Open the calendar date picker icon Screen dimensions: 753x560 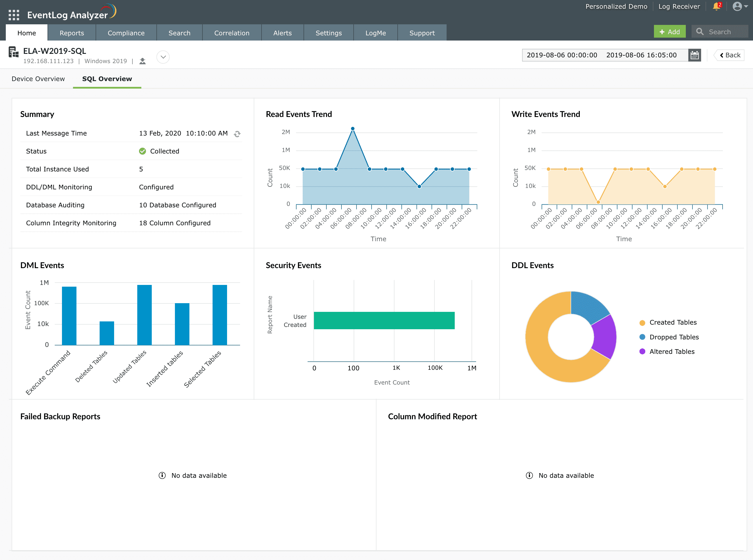[694, 55]
